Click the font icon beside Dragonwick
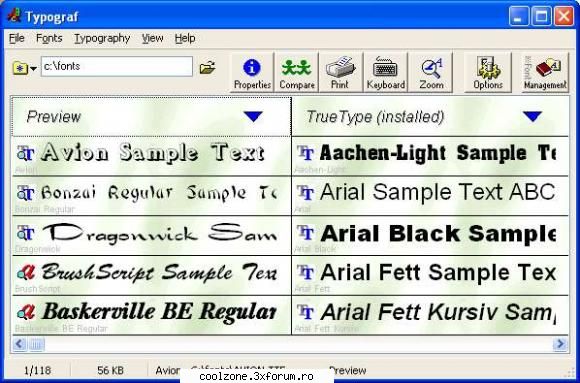The width and height of the screenshot is (580, 383). coord(26,233)
